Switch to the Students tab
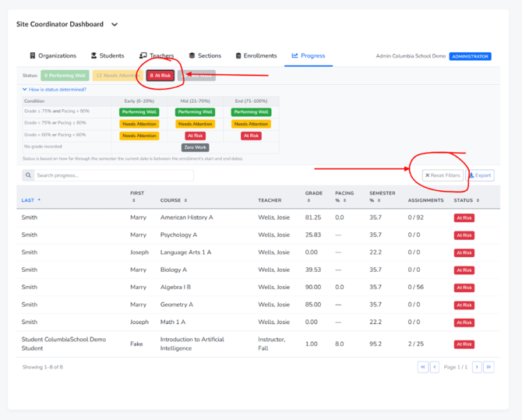This screenshot has width=522, height=420. [x=108, y=55]
